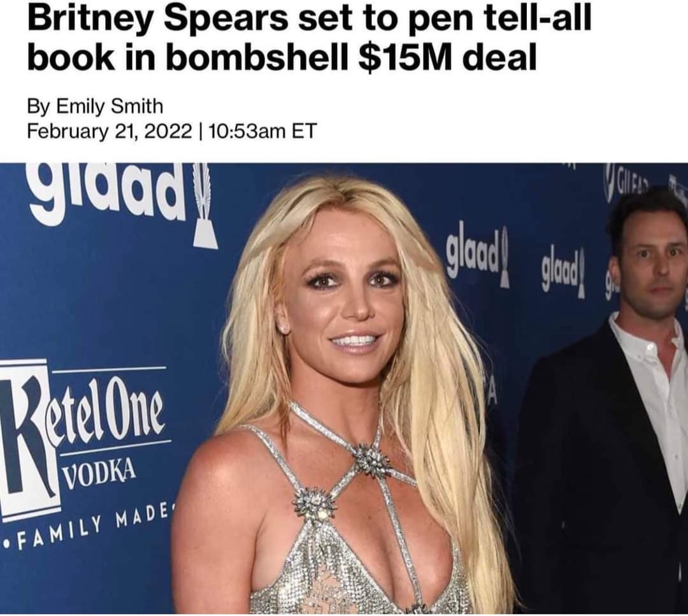Screen dimensions: 688x616
Task: Click the "$15M deal" text in headline
Action: (448, 57)
